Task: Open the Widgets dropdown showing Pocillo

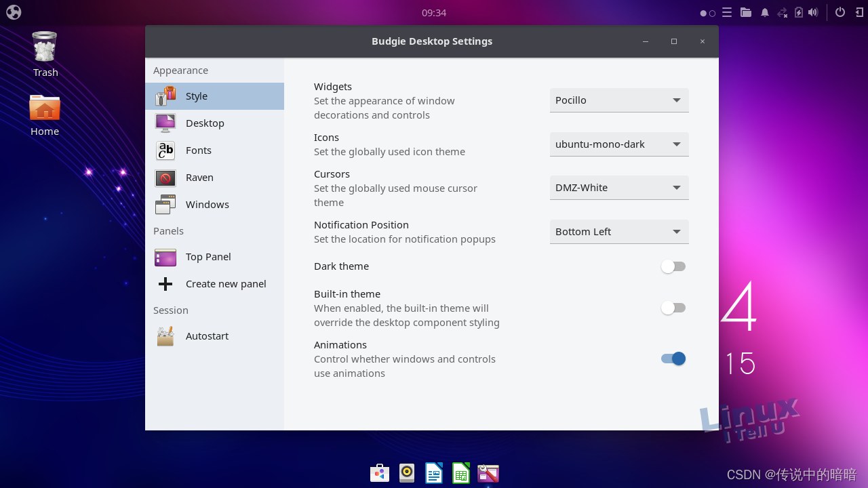Action: pyautogui.click(x=619, y=100)
